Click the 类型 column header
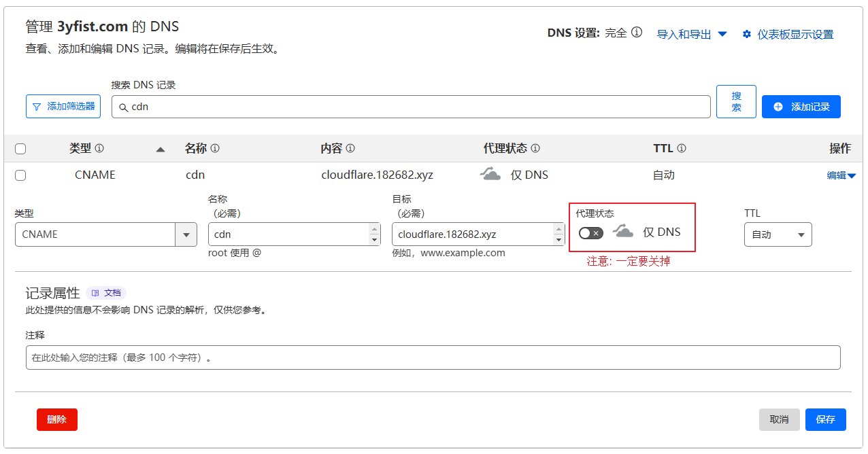This screenshot has width=868, height=454. tap(80, 148)
